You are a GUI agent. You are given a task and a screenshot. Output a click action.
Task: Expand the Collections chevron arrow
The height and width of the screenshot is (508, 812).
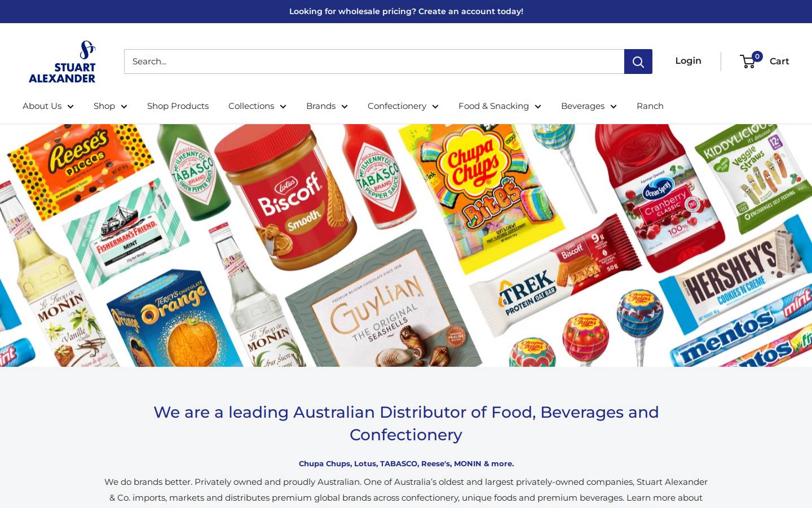[283, 107]
